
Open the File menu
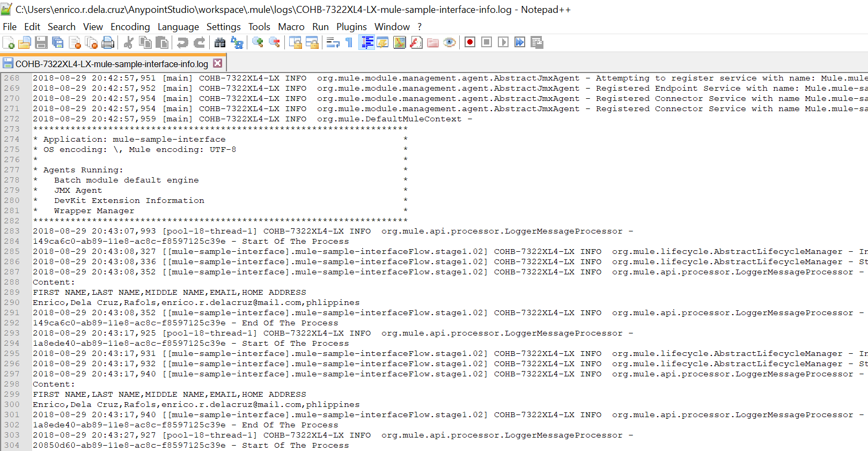click(10, 27)
